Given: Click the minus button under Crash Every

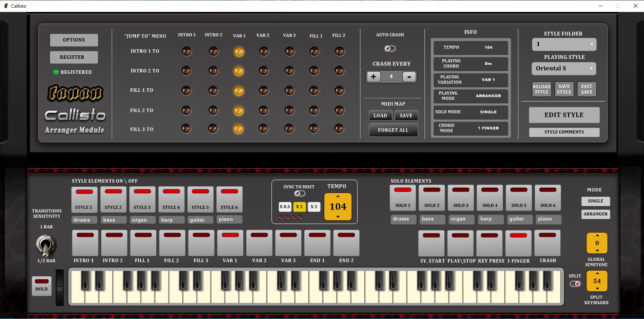Looking at the screenshot, I should [409, 76].
